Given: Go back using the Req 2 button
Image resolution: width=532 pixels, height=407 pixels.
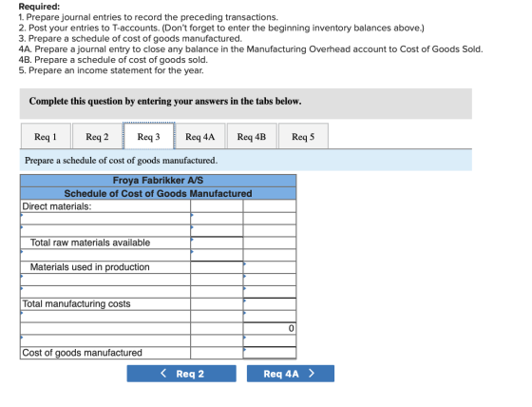Looking at the screenshot, I should (x=181, y=374).
